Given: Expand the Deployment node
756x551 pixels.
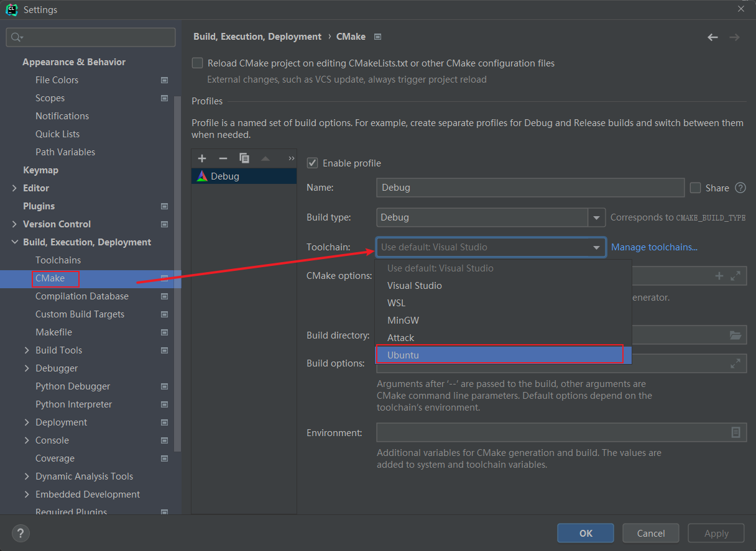Looking at the screenshot, I should point(27,422).
